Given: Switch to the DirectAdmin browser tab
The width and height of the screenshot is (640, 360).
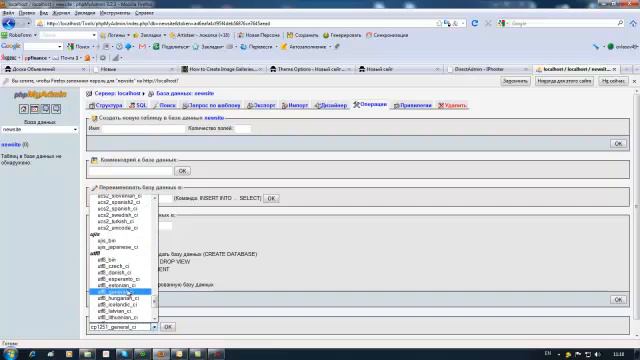Looking at the screenshot, I should 489,69.
